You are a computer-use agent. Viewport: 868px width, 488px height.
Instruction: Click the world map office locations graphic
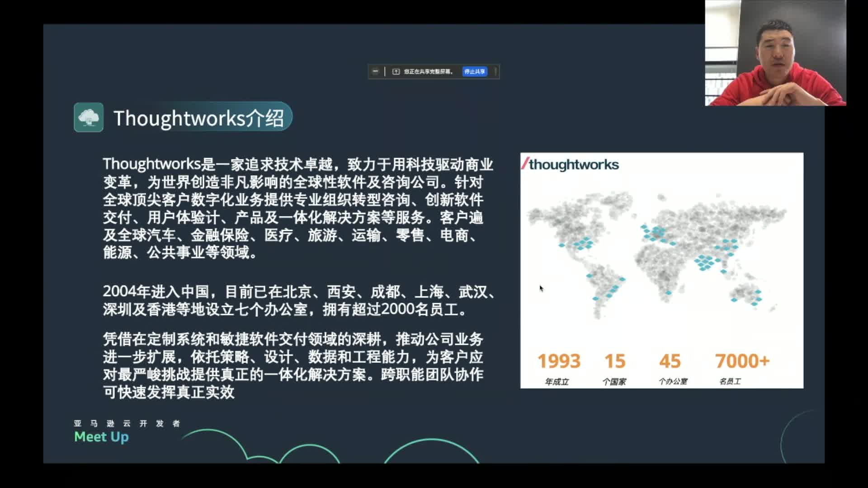tap(658, 255)
